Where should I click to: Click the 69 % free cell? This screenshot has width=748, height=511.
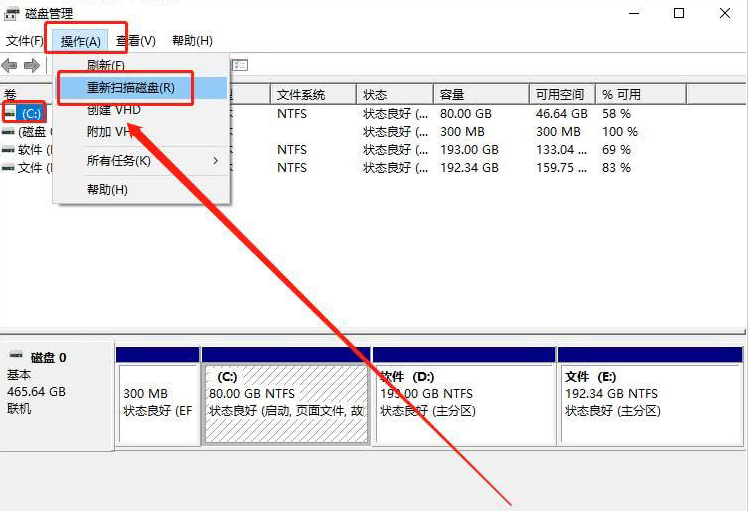(616, 150)
